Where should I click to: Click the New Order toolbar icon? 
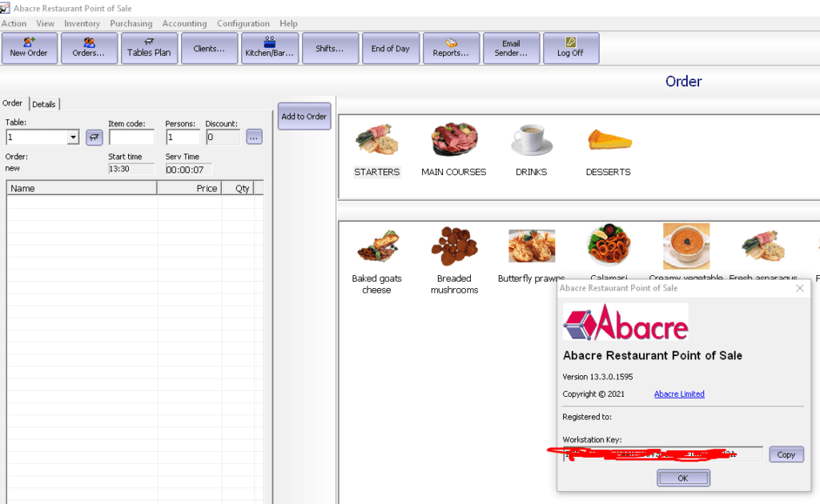pyautogui.click(x=30, y=48)
